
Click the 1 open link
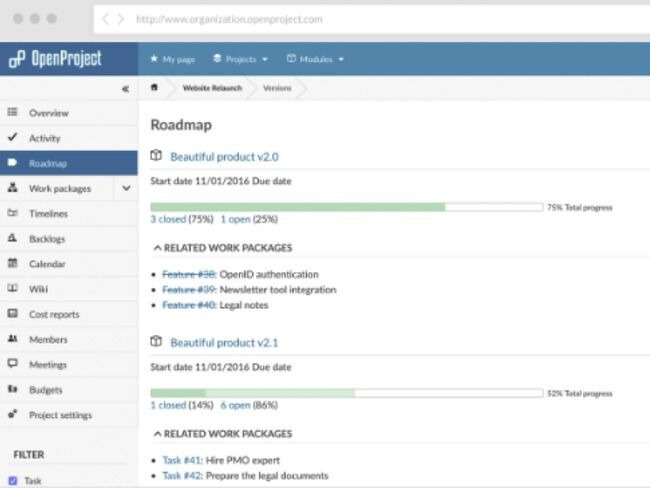(x=235, y=219)
